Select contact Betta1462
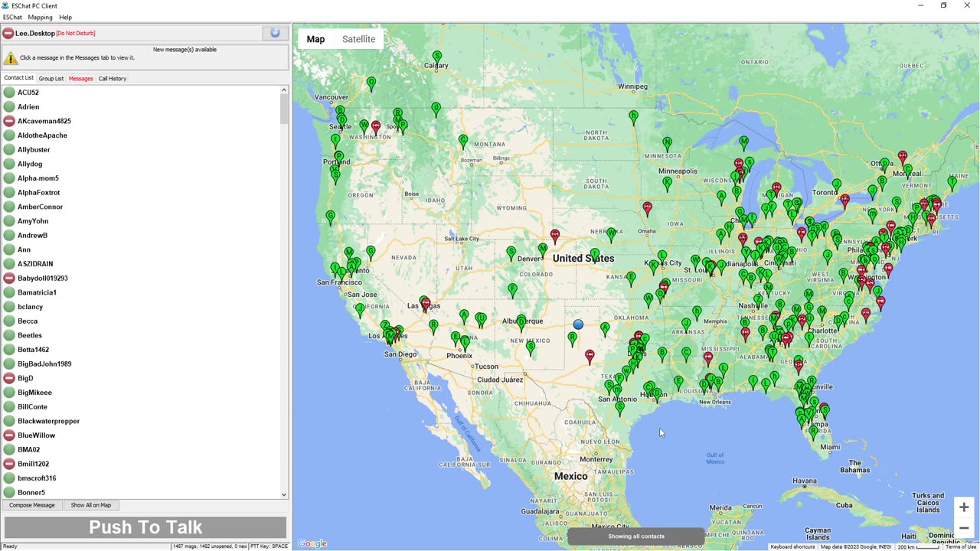This screenshot has height=551, width=980. pos(33,350)
